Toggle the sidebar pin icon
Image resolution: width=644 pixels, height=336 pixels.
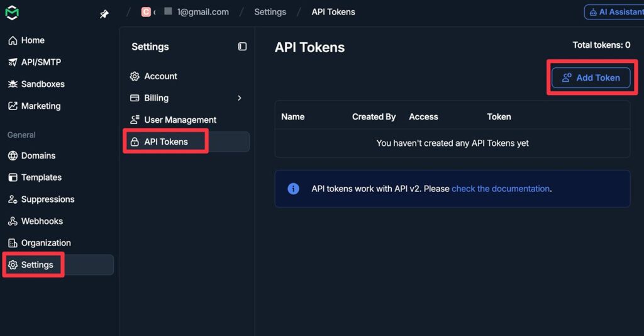tap(104, 14)
